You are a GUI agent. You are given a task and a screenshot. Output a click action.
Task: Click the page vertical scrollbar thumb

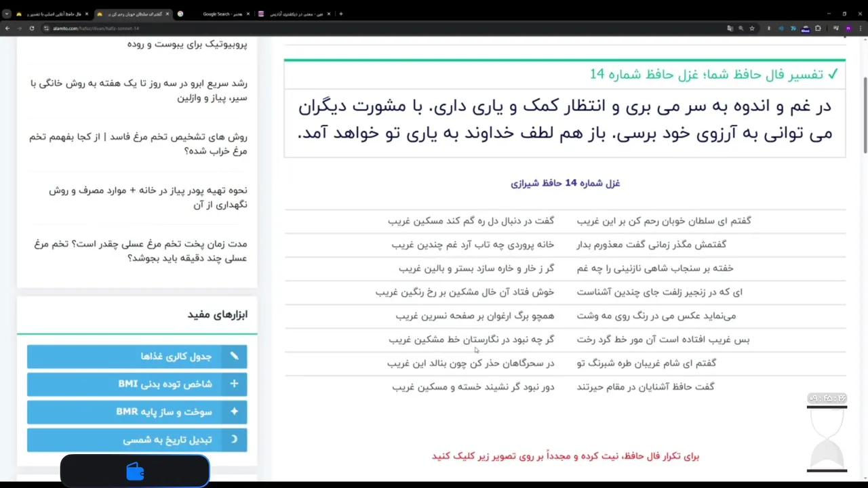[x=865, y=115]
